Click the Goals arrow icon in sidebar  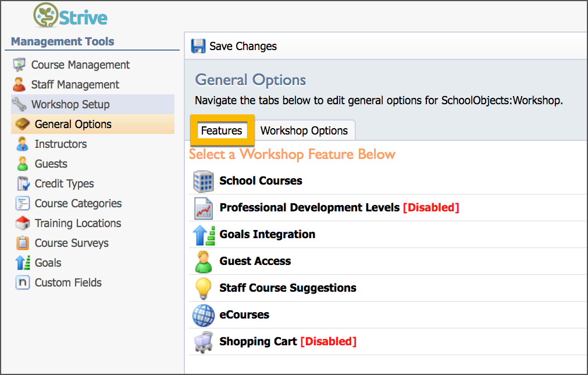[23, 263]
